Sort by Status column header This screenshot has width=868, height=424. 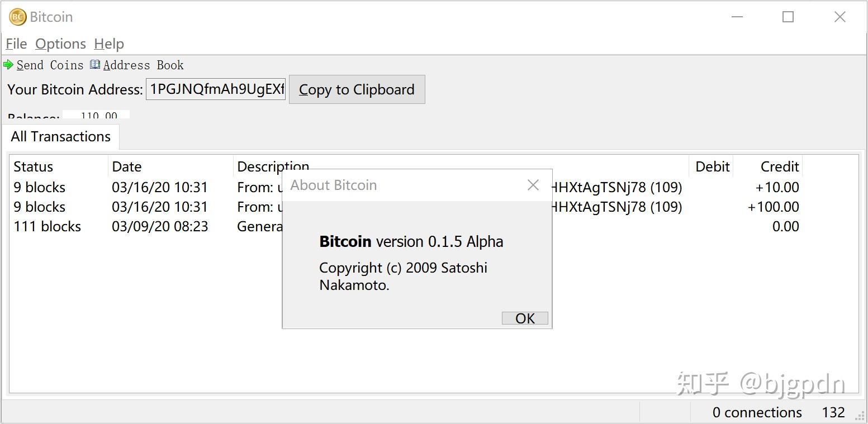point(34,166)
